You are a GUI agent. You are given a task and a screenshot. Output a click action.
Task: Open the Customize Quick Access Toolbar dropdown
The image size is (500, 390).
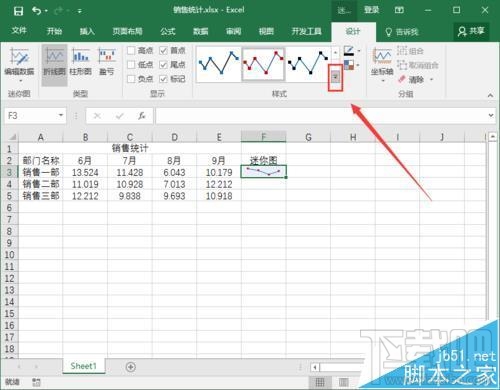coord(79,11)
